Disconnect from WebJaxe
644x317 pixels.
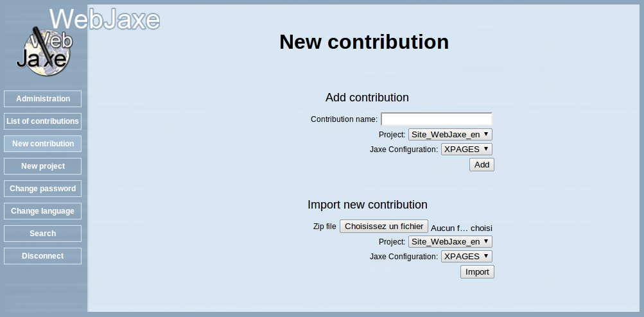click(x=43, y=256)
